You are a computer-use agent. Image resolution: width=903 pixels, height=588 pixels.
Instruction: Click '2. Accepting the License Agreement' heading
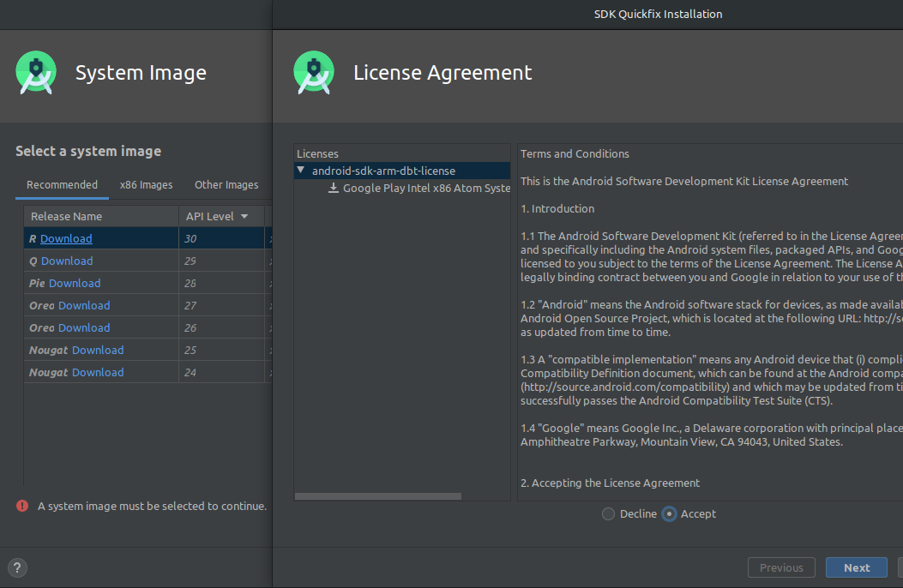coord(610,483)
